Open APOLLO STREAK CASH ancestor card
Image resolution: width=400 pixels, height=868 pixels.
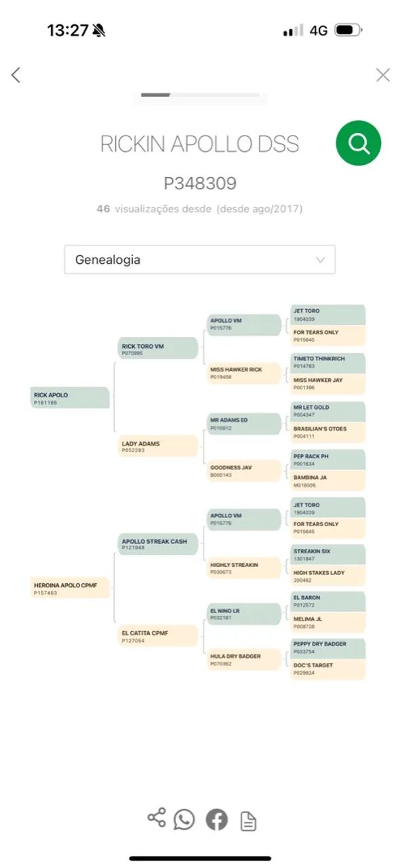(x=159, y=544)
